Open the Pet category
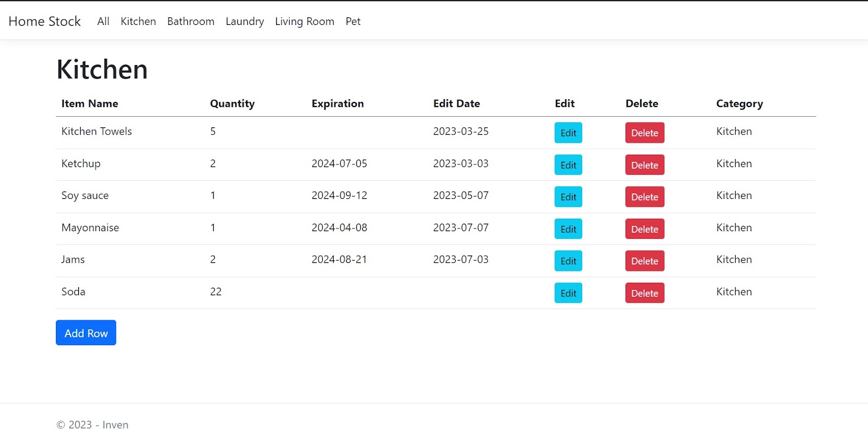The image size is (868, 438). click(353, 21)
